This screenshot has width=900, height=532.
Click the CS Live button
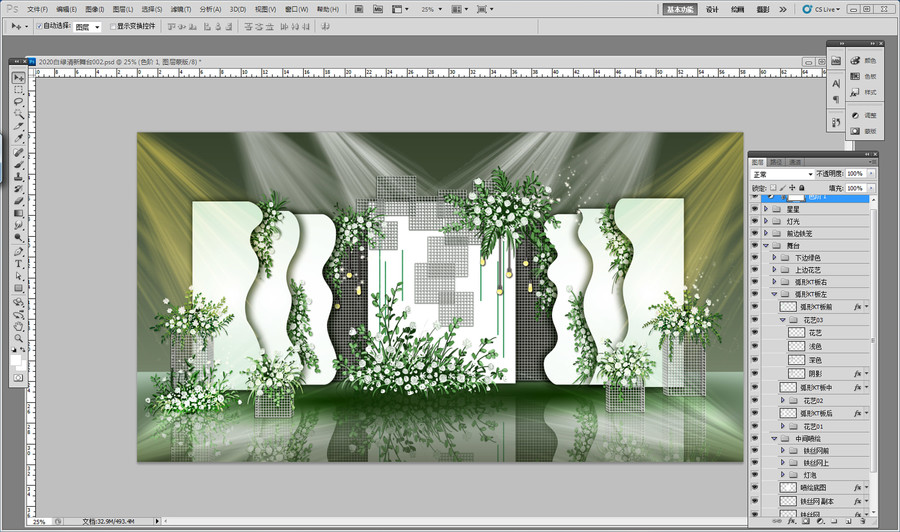(821, 9)
